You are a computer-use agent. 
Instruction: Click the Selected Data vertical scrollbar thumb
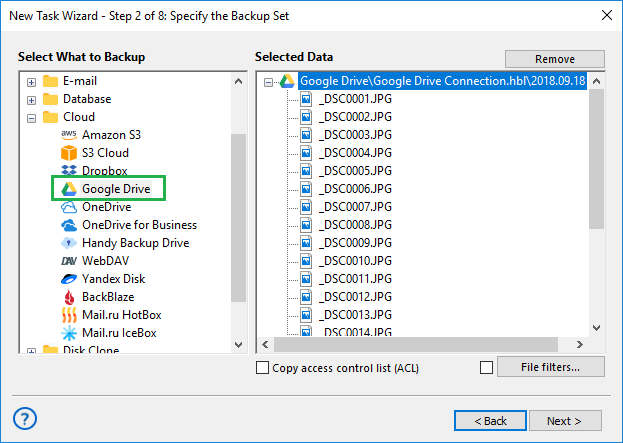pyautogui.click(x=596, y=159)
